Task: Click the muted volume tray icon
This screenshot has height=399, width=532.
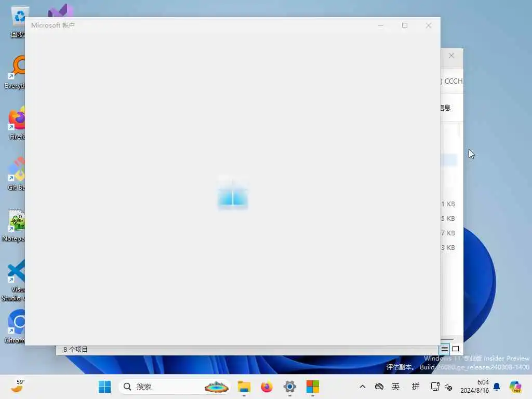Action: [448, 387]
